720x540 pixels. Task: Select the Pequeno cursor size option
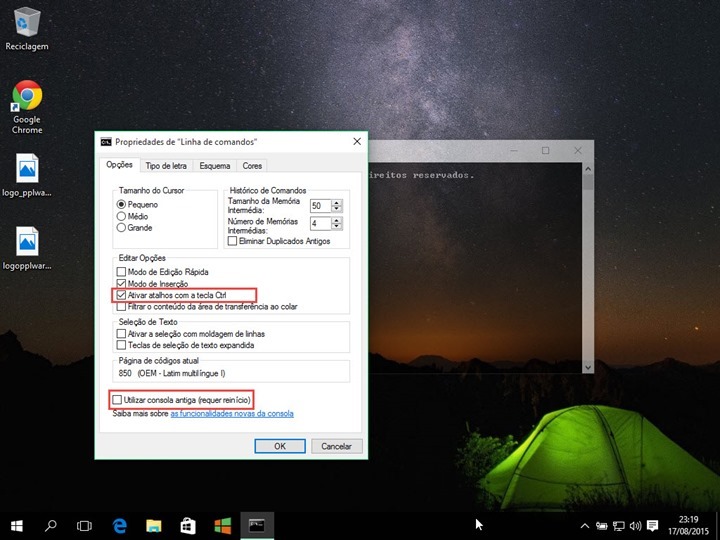point(138,204)
